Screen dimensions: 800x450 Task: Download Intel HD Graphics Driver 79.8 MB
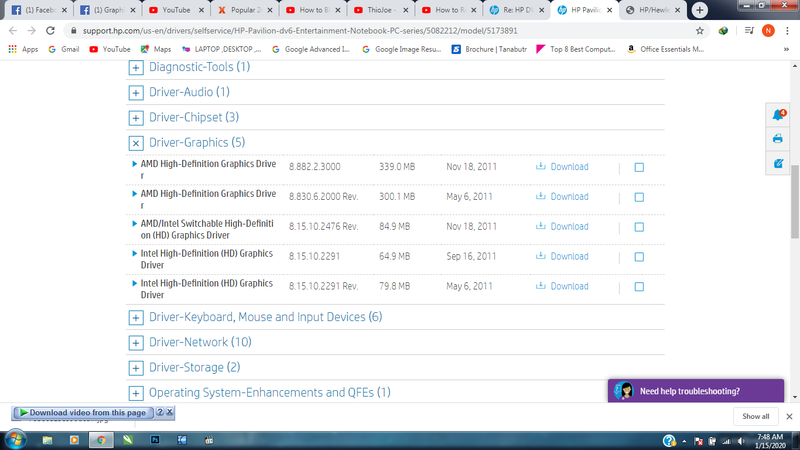(x=562, y=286)
